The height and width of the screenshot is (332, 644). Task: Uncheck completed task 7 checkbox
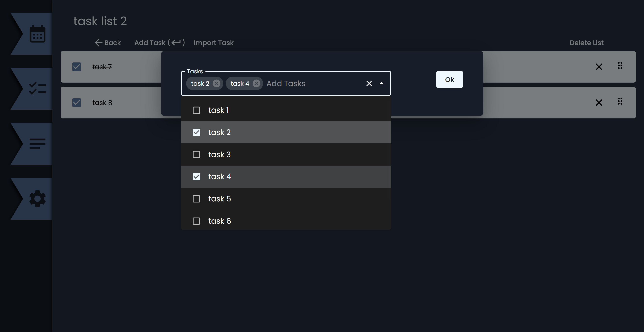(77, 67)
